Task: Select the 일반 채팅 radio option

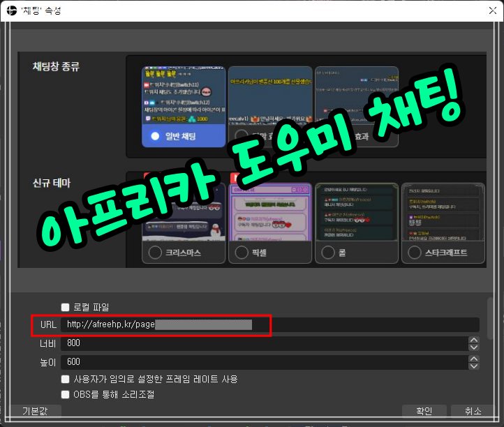Action: 155,136
